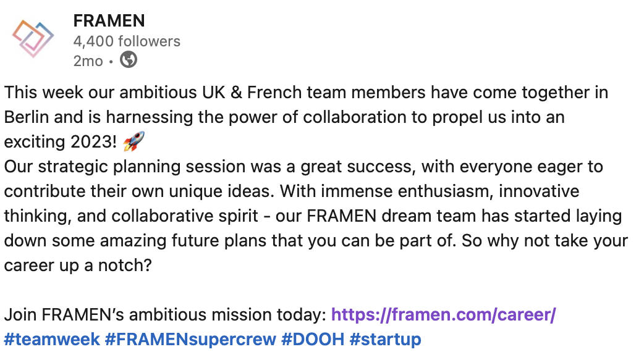Viewport: 644px width, 352px height.
Task: Open the framen.com/career link
Action: (444, 315)
